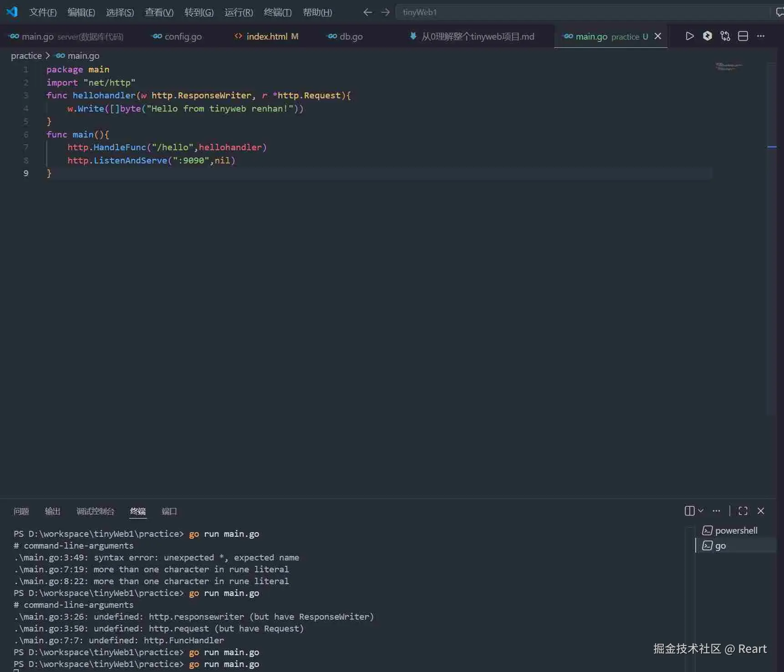Click the 'undefined: http.FuncHandler' error line
The height and width of the screenshot is (672, 784).
pos(119,640)
